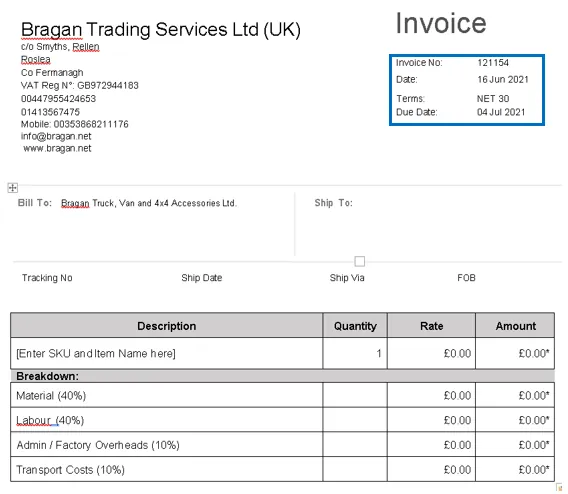Click the Invoice No value 121154
This screenshot has width=568, height=494.
pyautogui.click(x=493, y=63)
